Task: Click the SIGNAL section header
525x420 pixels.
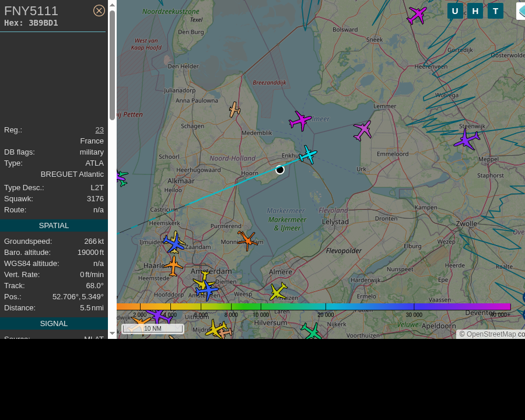Action: (54, 324)
